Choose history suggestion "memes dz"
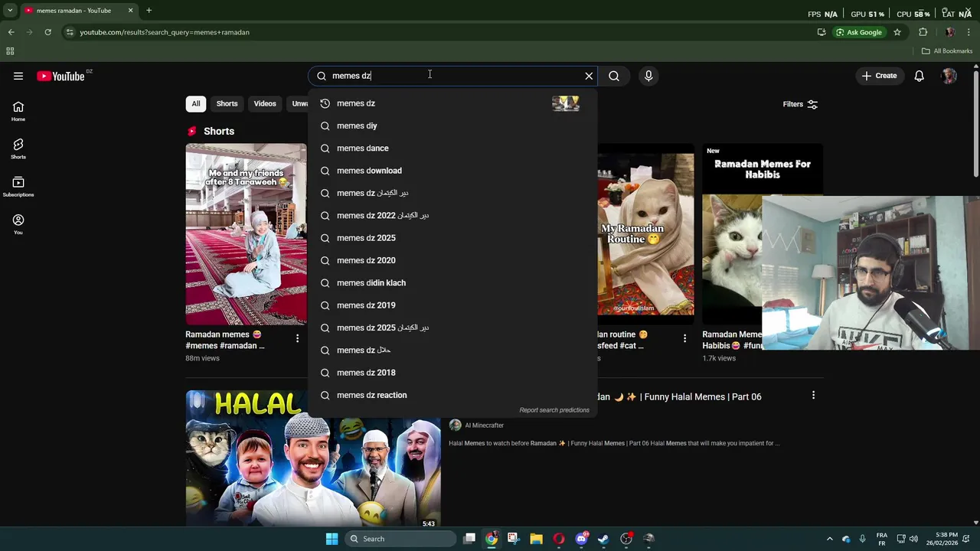The height and width of the screenshot is (551, 980). pos(452,103)
